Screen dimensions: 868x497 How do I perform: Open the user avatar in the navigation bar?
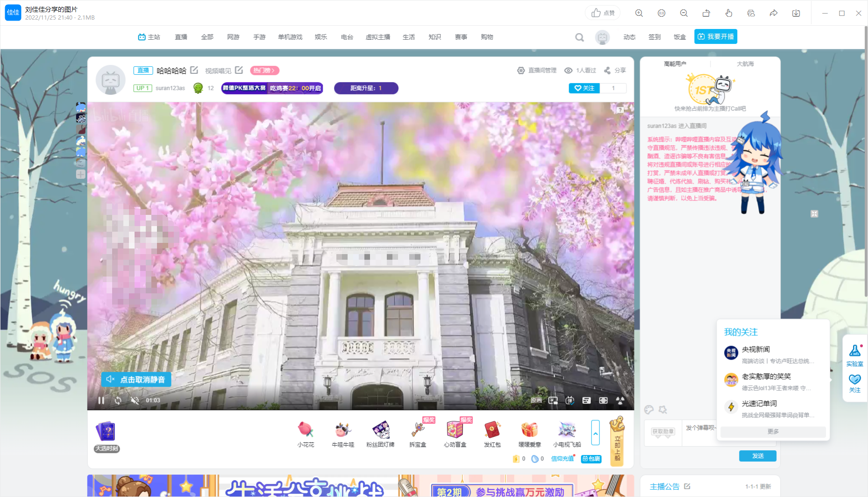603,37
